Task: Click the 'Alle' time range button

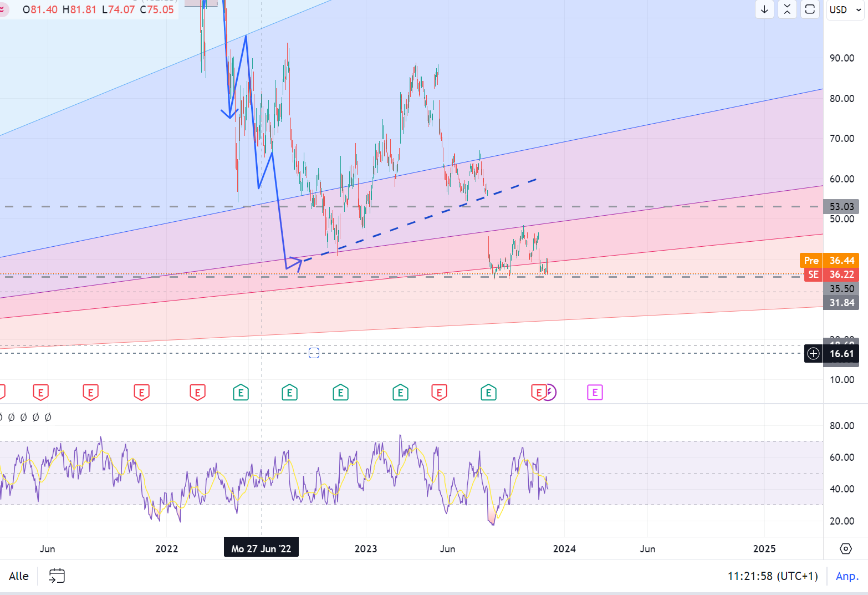Action: tap(19, 576)
